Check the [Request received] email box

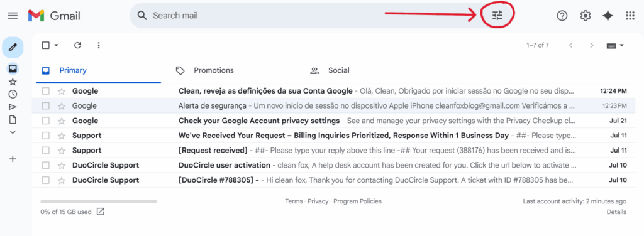pos(45,151)
